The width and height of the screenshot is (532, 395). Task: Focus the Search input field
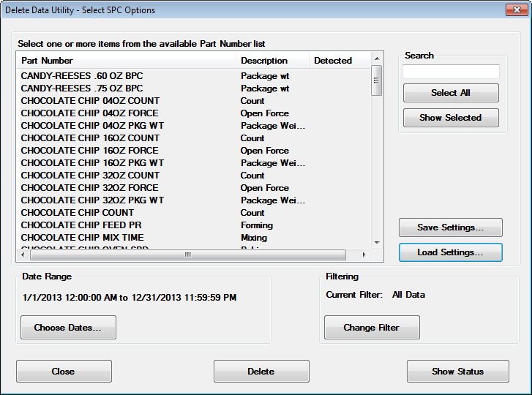451,72
